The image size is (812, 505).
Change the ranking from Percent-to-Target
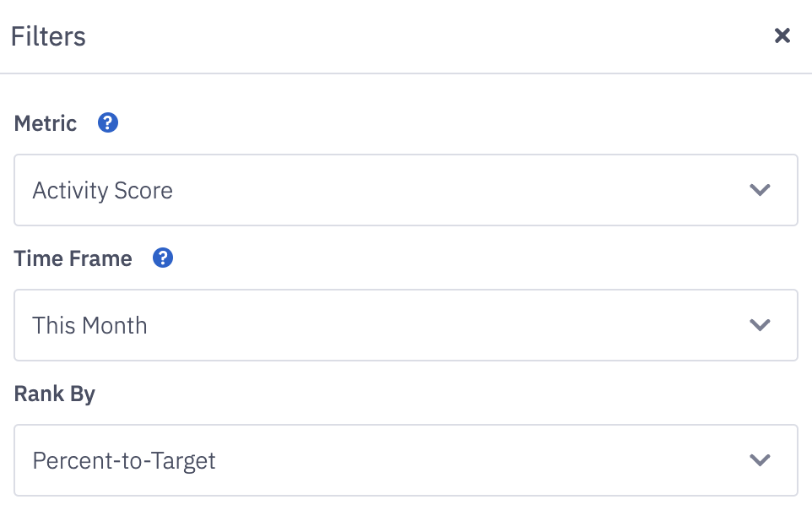pos(405,460)
